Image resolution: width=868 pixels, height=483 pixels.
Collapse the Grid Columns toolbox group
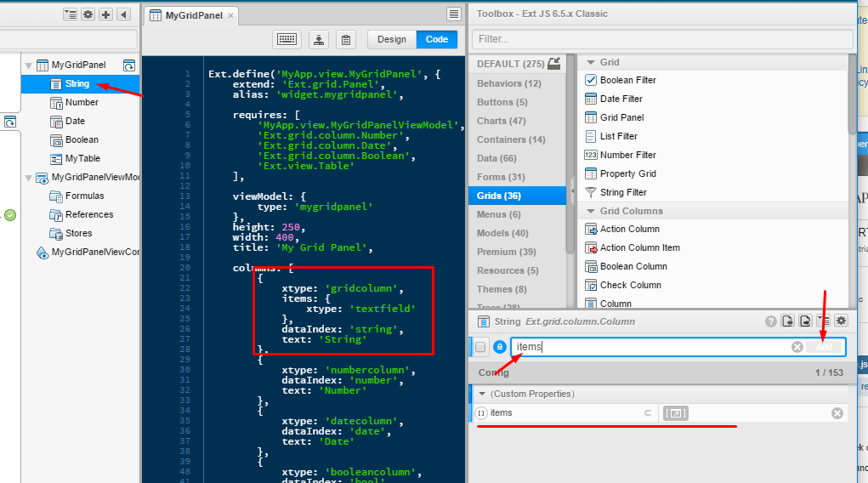pos(591,211)
